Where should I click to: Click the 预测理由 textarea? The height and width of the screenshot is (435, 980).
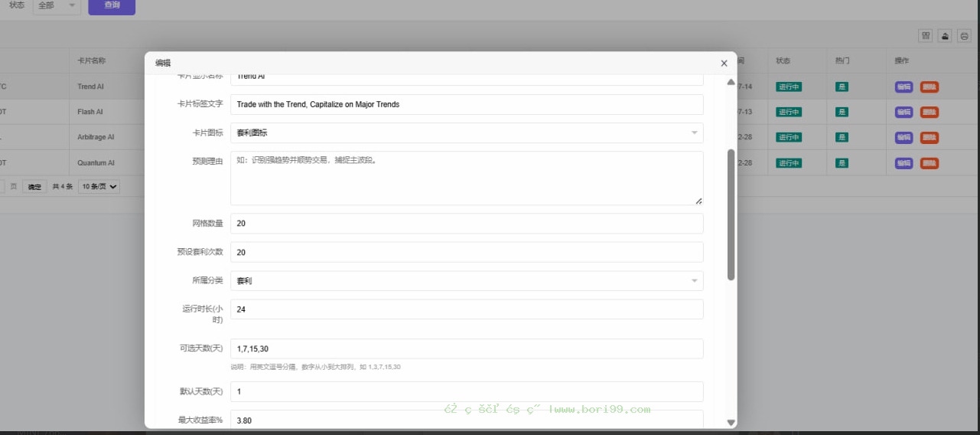[467, 178]
